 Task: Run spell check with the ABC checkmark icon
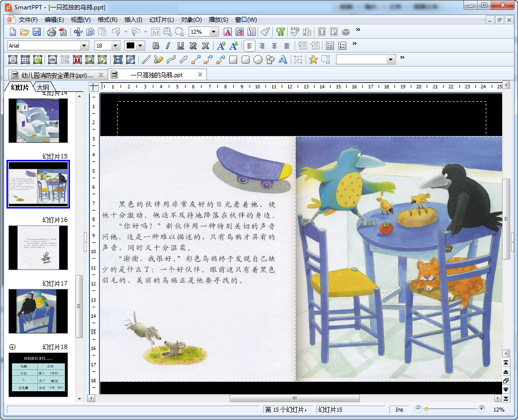click(x=295, y=32)
